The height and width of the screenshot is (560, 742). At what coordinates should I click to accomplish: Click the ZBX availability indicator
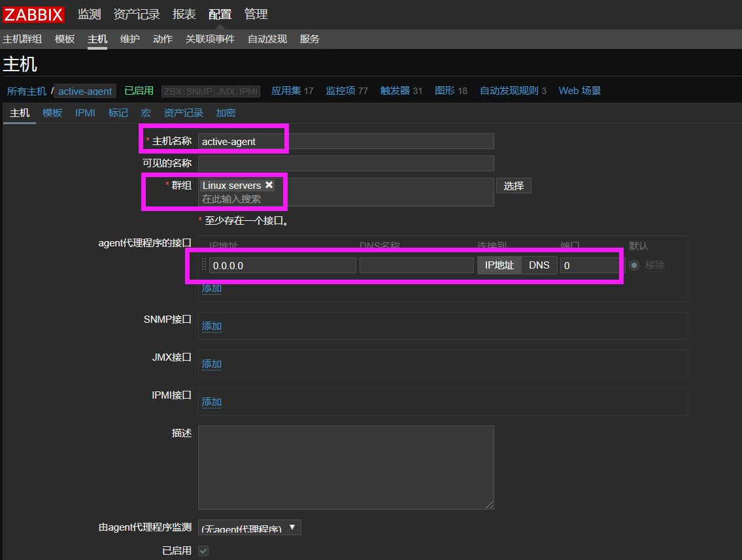pos(173,91)
